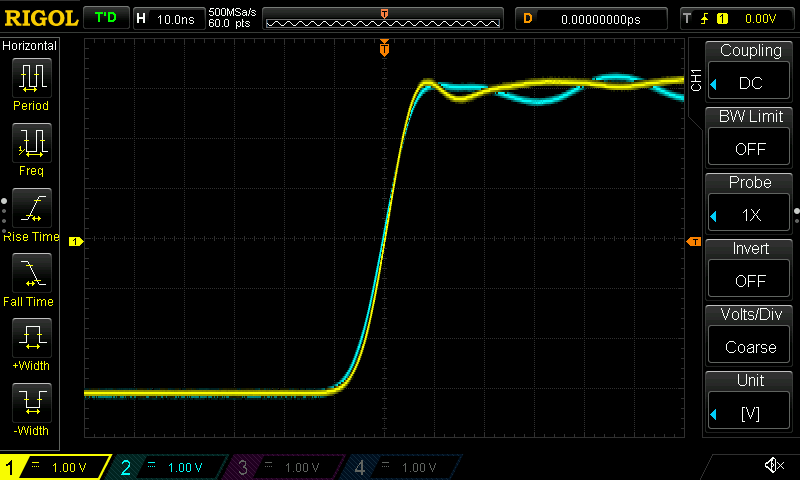Viewport: 800px width, 480px height.
Task: Select the Rise Time measurement icon
Action: pyautogui.click(x=32, y=208)
